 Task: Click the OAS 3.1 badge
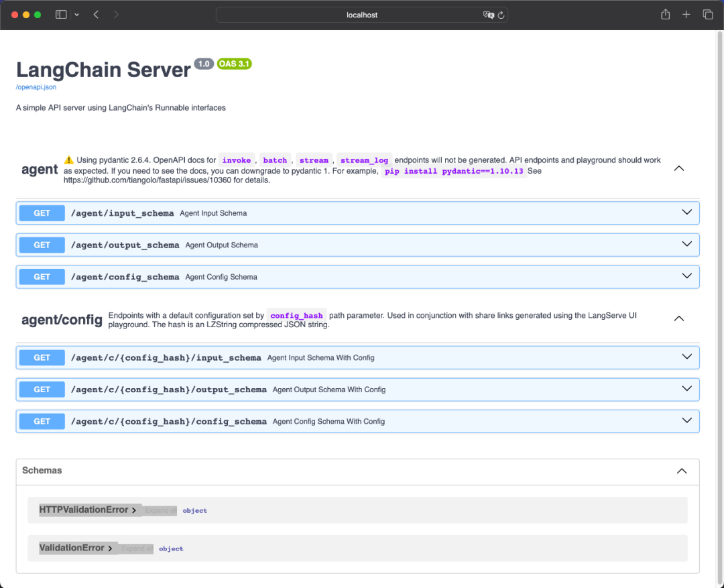(x=234, y=64)
